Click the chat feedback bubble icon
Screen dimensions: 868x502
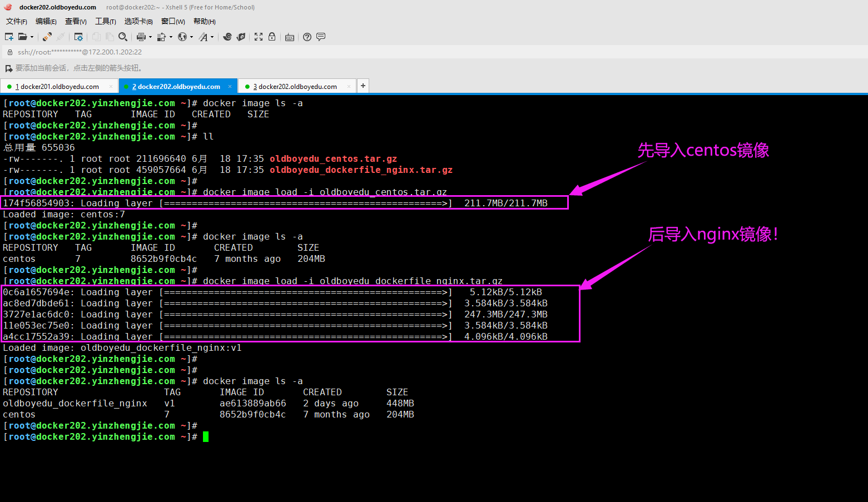[321, 37]
